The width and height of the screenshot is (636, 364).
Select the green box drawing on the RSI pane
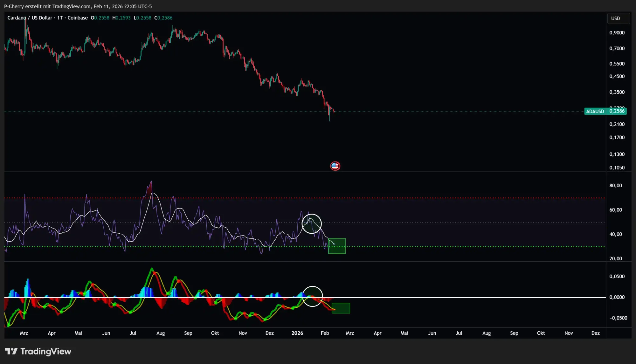pos(337,246)
